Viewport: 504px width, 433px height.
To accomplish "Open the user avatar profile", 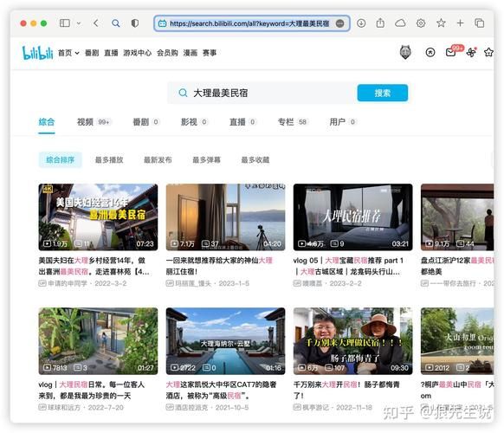I will point(405,52).
